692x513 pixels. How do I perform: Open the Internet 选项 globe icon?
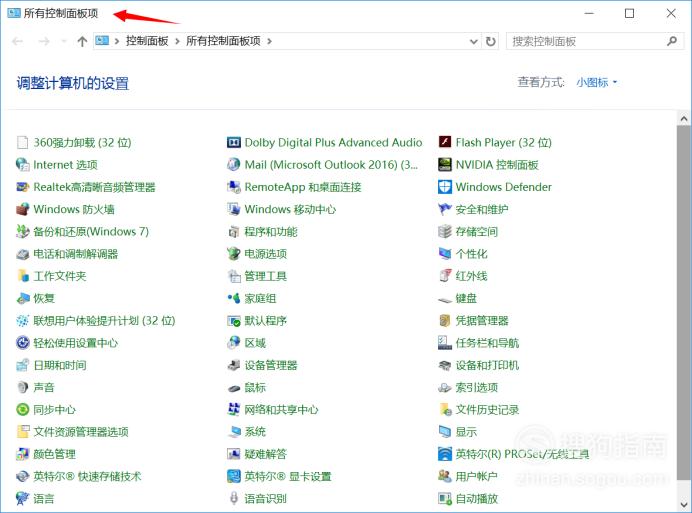[23, 165]
